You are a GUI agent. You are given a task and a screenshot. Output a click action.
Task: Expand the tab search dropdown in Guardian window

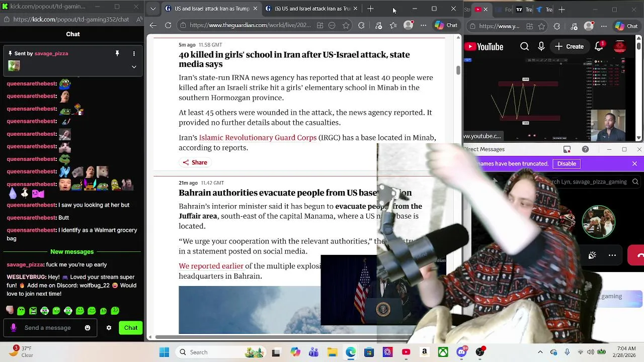coord(153,9)
